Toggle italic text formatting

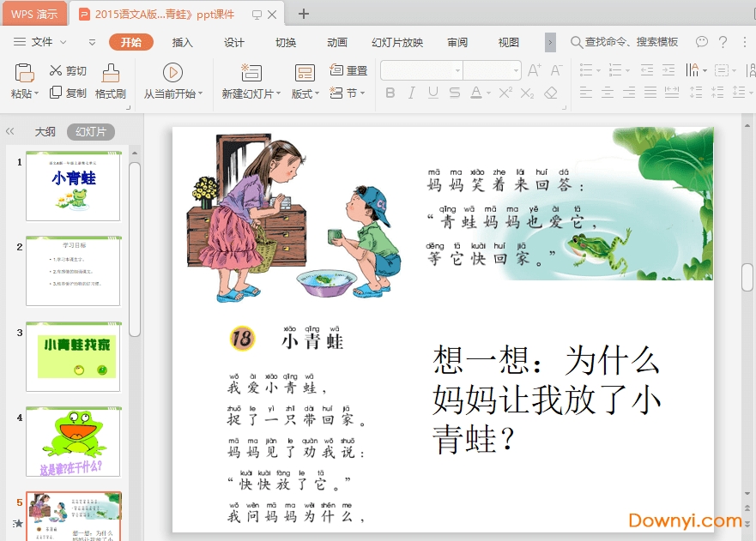click(414, 93)
